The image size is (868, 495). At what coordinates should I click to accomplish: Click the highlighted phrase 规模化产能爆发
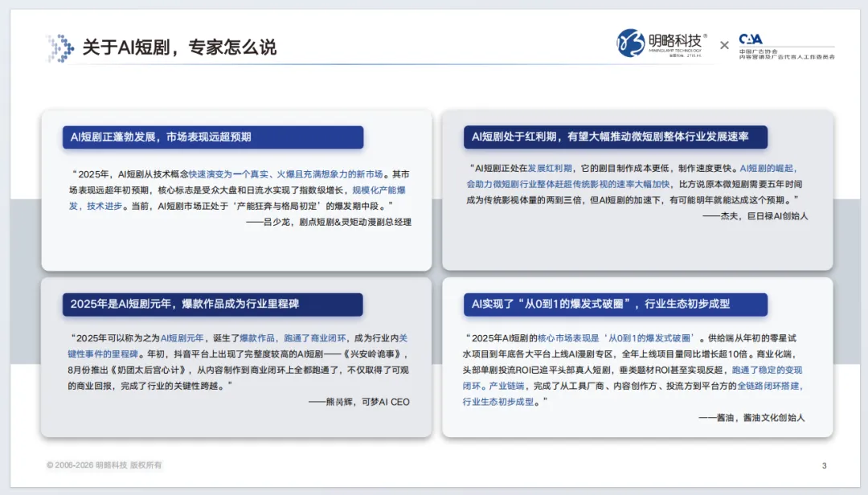tap(379, 190)
